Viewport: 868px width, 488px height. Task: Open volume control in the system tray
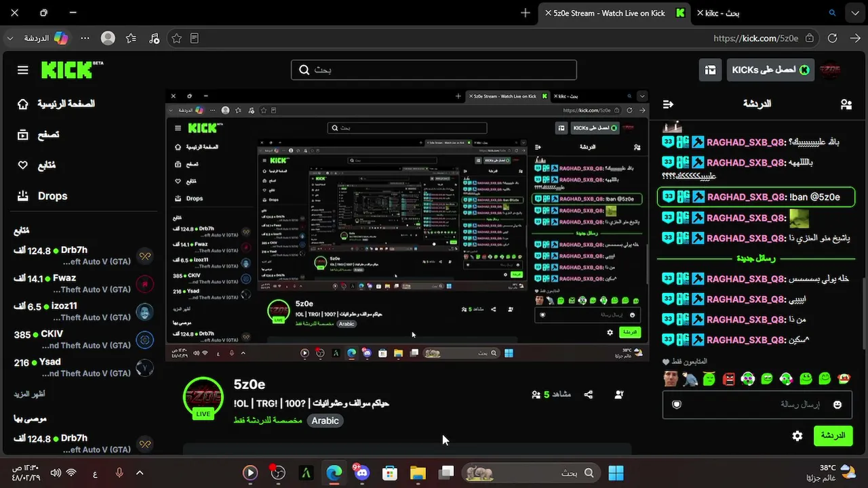(x=56, y=473)
